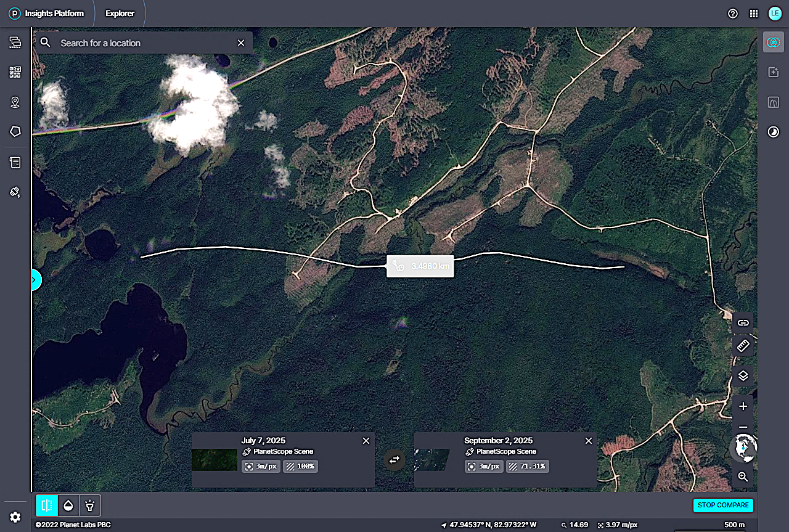The height and width of the screenshot is (532, 789).
Task: Click the STOP COMPARE button
Action: pyautogui.click(x=723, y=505)
